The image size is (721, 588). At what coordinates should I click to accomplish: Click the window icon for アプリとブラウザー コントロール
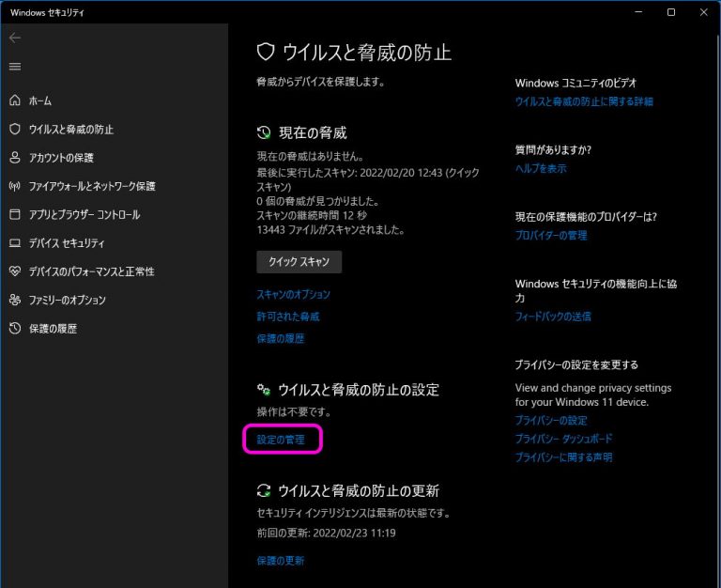(x=15, y=214)
